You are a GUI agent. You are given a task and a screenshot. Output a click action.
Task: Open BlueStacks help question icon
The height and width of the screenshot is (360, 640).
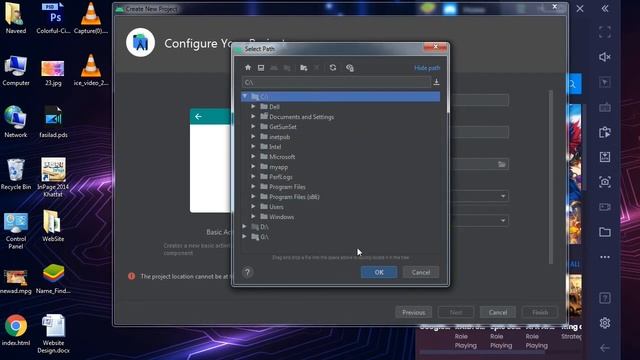tap(605, 298)
